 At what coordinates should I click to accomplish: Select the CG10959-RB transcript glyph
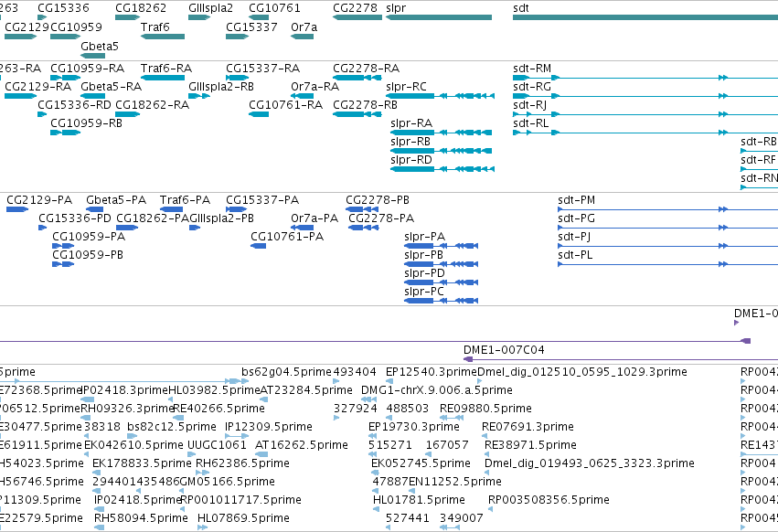66,133
